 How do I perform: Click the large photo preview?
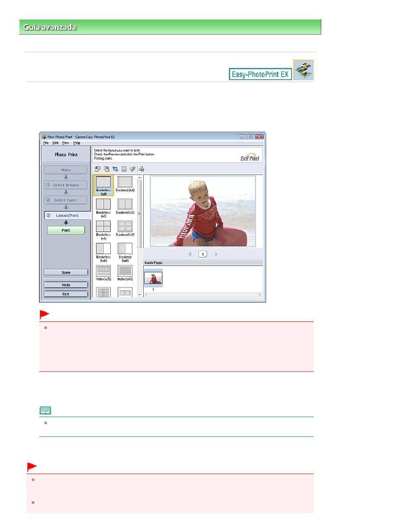tap(203, 211)
